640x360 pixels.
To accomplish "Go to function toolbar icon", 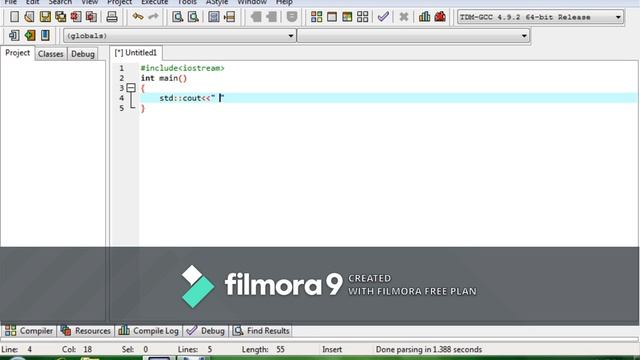I will [x=213, y=17].
